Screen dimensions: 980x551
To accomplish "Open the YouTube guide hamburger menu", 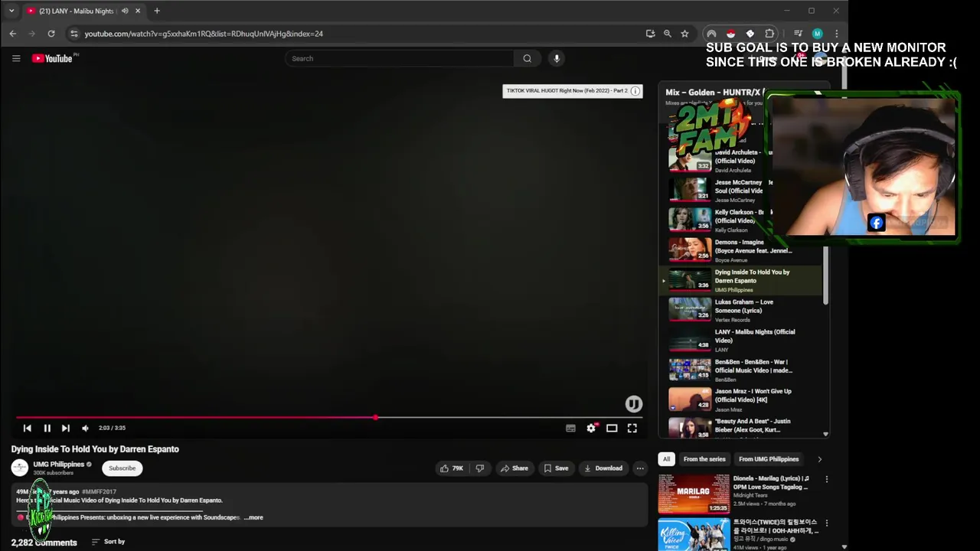I will (16, 58).
